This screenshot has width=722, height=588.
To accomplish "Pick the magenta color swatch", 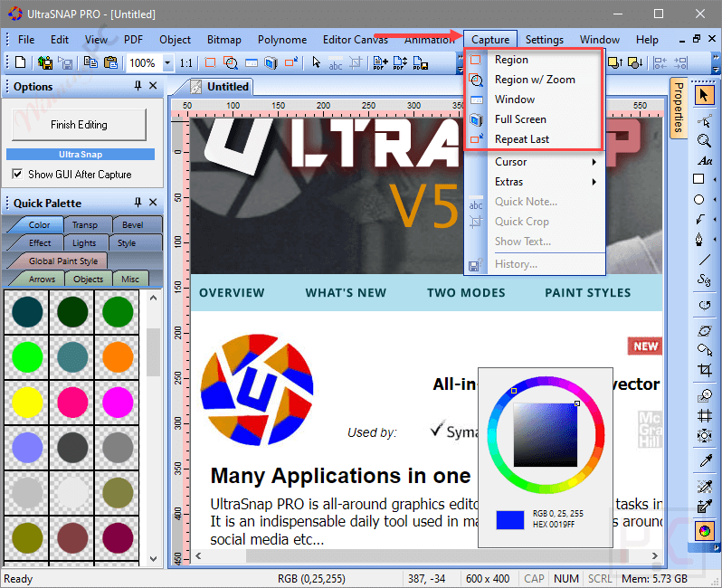I will (118, 403).
